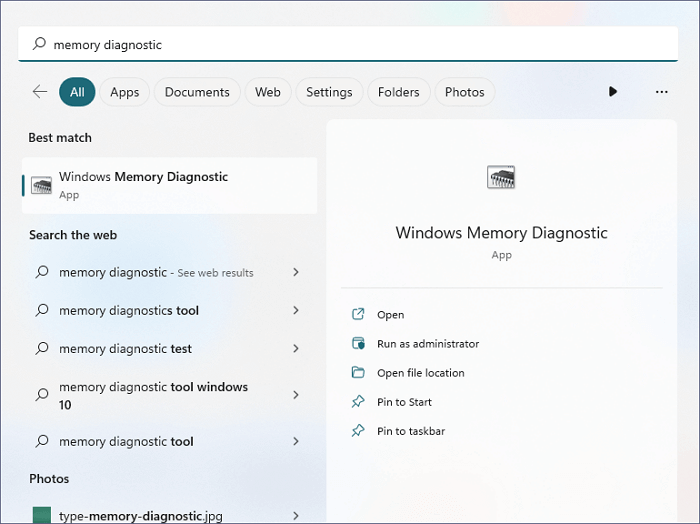Click 'memory diagnostic - See web results' suggestion

pos(156,272)
